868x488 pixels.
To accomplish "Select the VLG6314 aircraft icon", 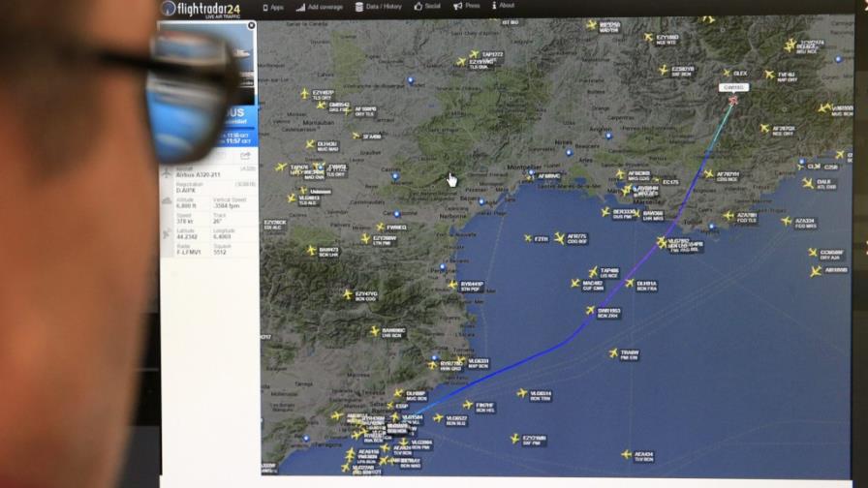I will point(522,393).
